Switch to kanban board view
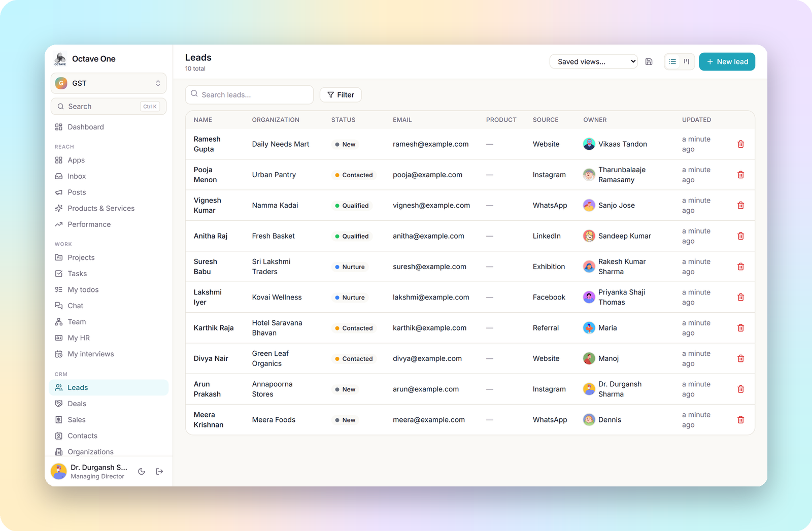 (687, 62)
